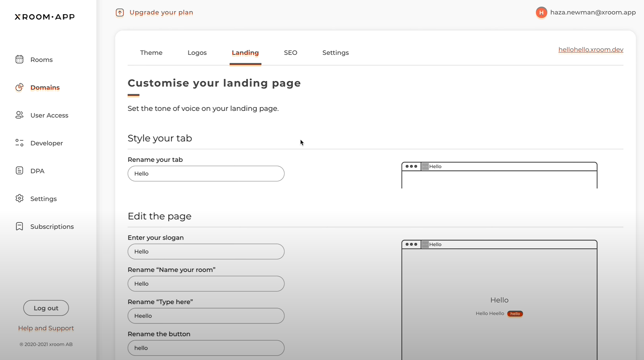The width and height of the screenshot is (644, 360).
Task: Click the Settings gear icon in sidebar
Action: [19, 198]
